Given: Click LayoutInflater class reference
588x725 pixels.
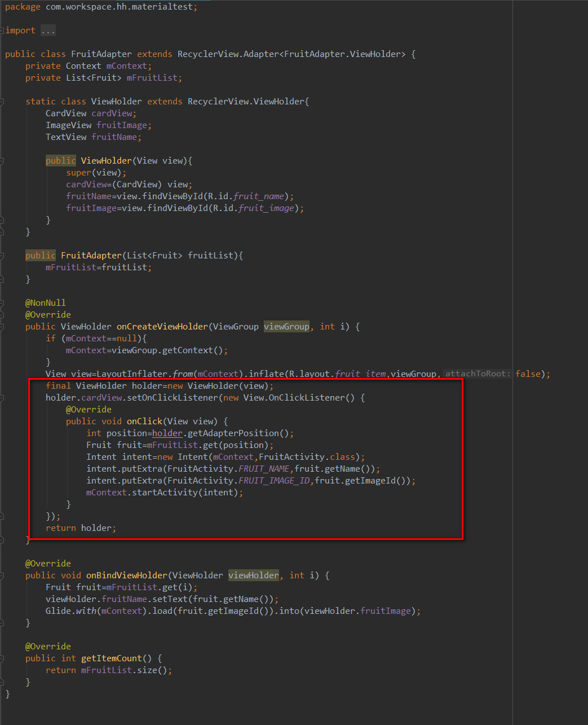Looking at the screenshot, I should tap(132, 374).
